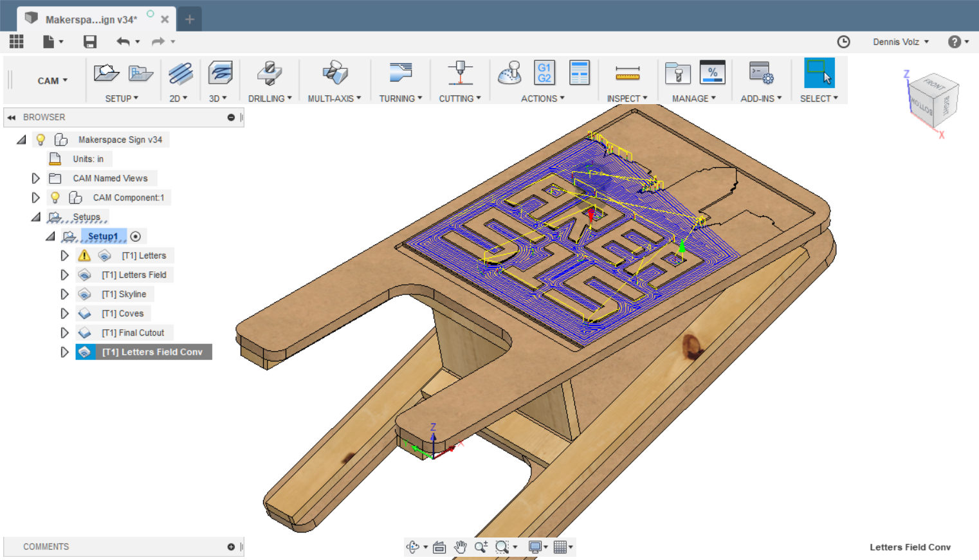Image resolution: width=979 pixels, height=560 pixels.
Task: Collapse the Setups tree node
Action: 36,217
